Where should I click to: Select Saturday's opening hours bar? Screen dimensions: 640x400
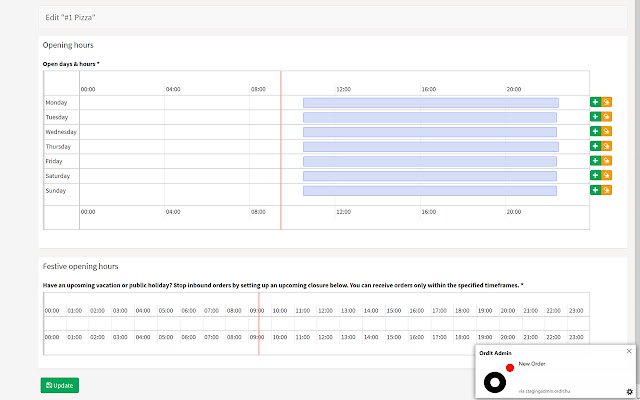[x=430, y=176]
